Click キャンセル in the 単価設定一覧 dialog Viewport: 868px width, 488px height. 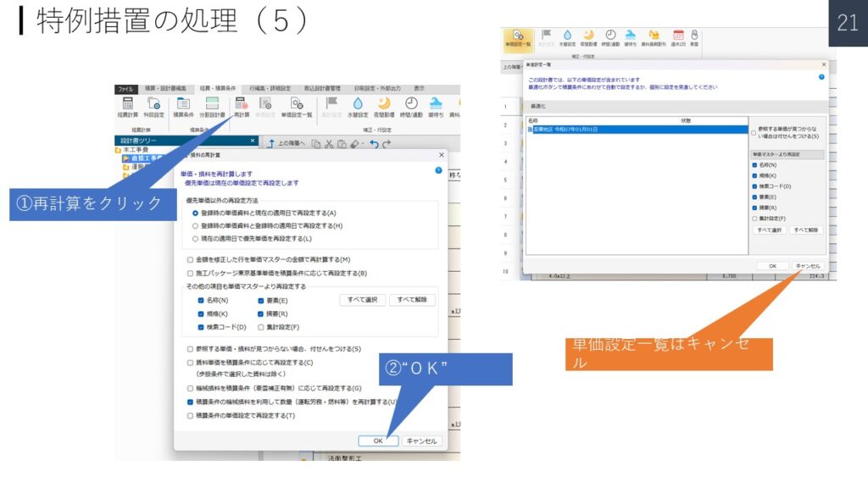808,265
